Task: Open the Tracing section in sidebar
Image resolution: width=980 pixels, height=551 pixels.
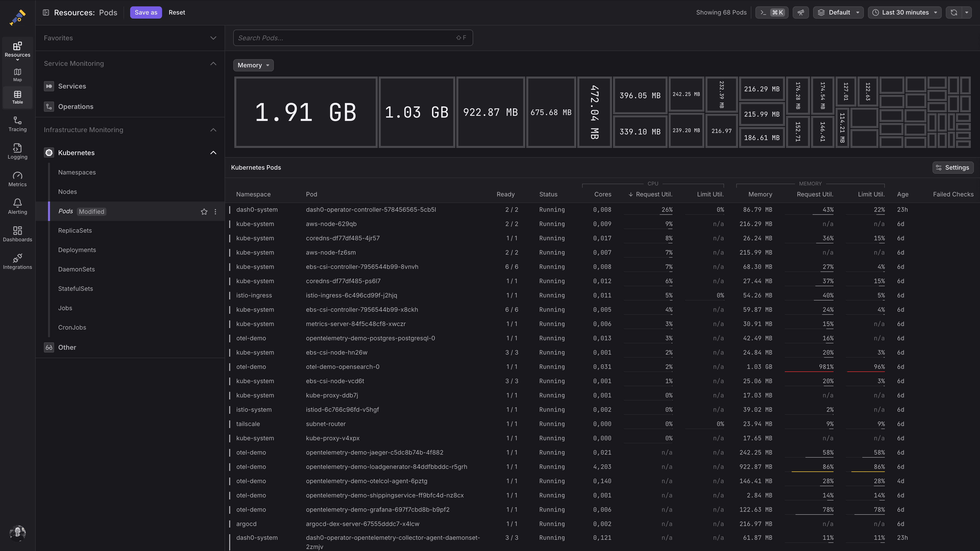Action: pos(17,124)
